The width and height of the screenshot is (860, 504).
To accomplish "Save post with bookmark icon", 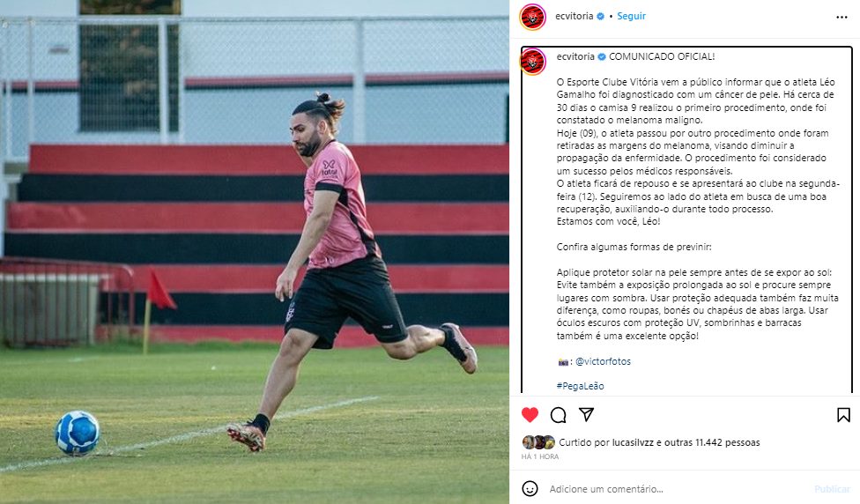I will 843,415.
